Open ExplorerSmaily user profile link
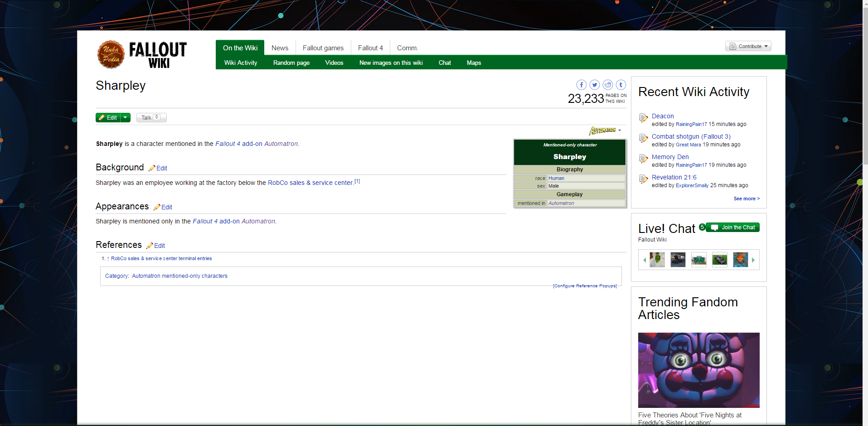The width and height of the screenshot is (868, 426). click(x=692, y=185)
